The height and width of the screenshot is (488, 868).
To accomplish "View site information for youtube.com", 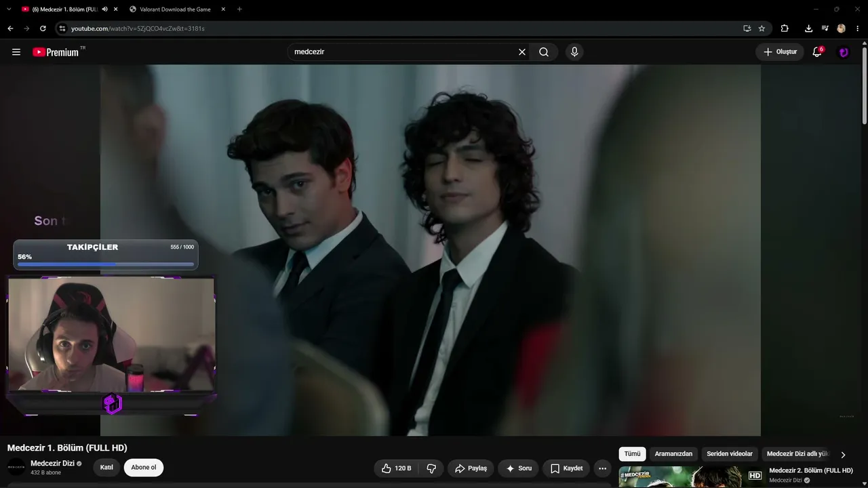I will pos(62,28).
